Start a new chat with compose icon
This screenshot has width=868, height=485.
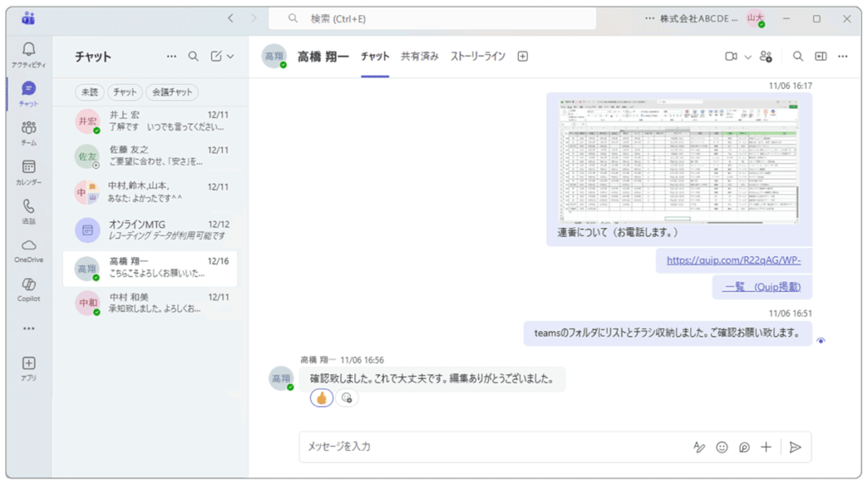(216, 56)
